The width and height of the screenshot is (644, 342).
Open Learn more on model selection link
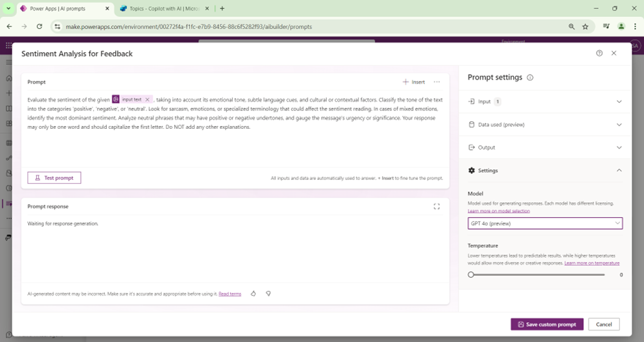coord(498,211)
